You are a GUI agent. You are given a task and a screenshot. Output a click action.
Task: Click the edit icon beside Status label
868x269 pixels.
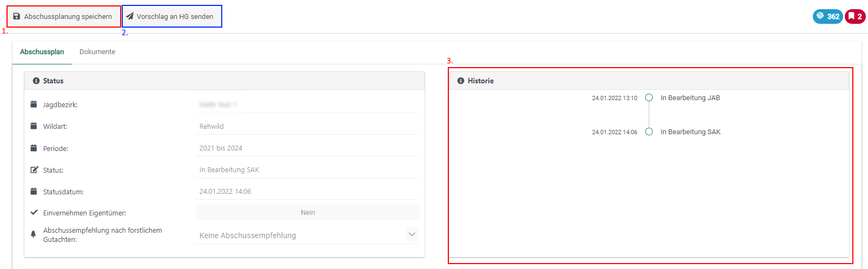tap(34, 169)
